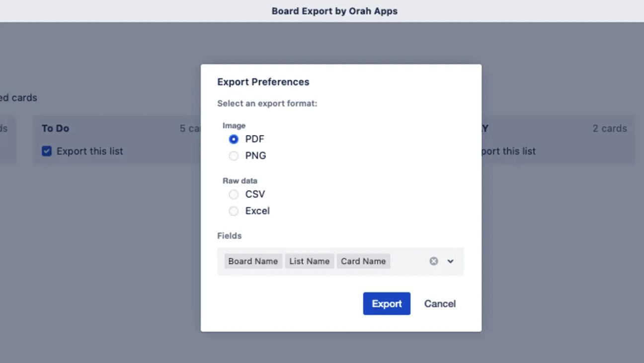644x363 pixels.
Task: Uncheck Export this list for To Do
Action: click(x=46, y=151)
